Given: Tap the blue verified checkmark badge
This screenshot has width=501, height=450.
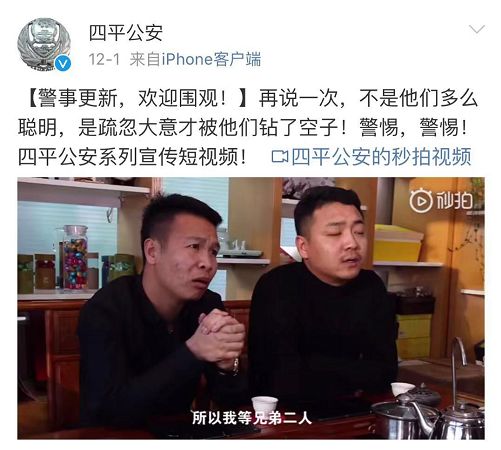Looking at the screenshot, I should (x=63, y=63).
